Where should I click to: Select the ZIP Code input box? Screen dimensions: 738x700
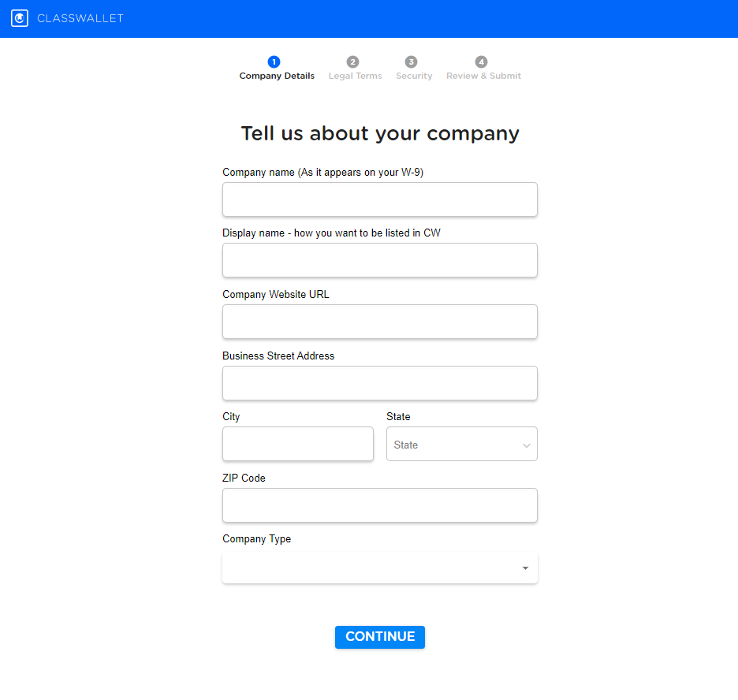[379, 505]
